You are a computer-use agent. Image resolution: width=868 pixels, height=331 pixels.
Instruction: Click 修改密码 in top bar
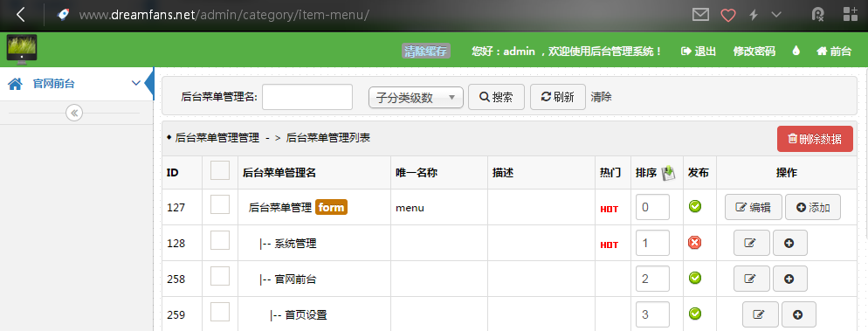click(754, 52)
